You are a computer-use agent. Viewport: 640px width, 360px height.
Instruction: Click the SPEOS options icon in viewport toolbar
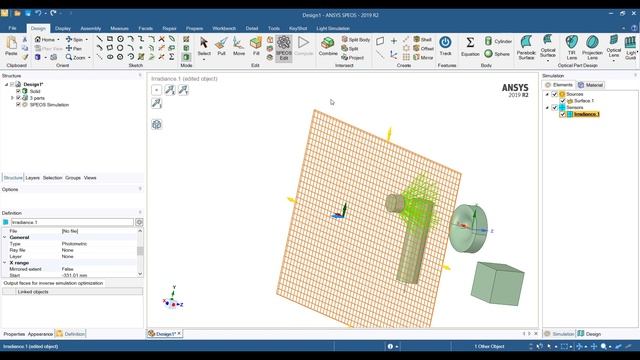[x=157, y=124]
